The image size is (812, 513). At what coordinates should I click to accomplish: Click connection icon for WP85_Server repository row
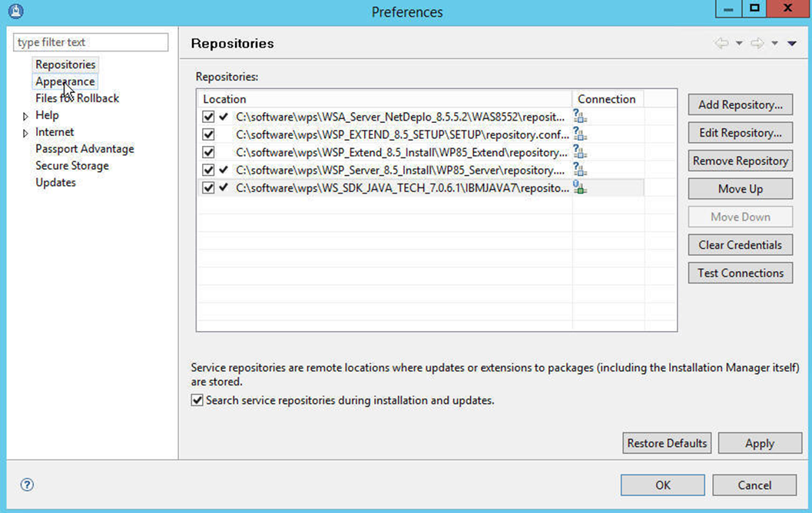tap(580, 170)
